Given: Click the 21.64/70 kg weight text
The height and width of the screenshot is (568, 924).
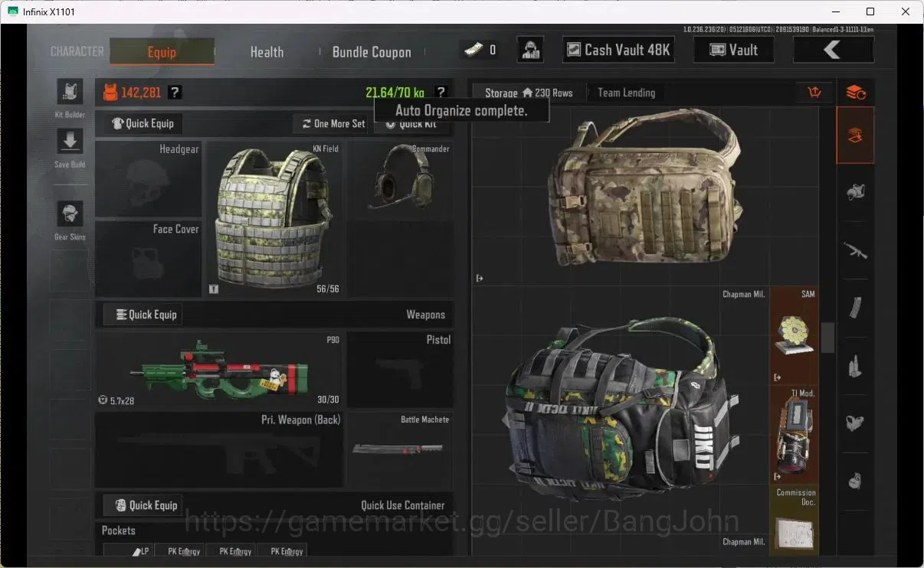Looking at the screenshot, I should (x=395, y=93).
